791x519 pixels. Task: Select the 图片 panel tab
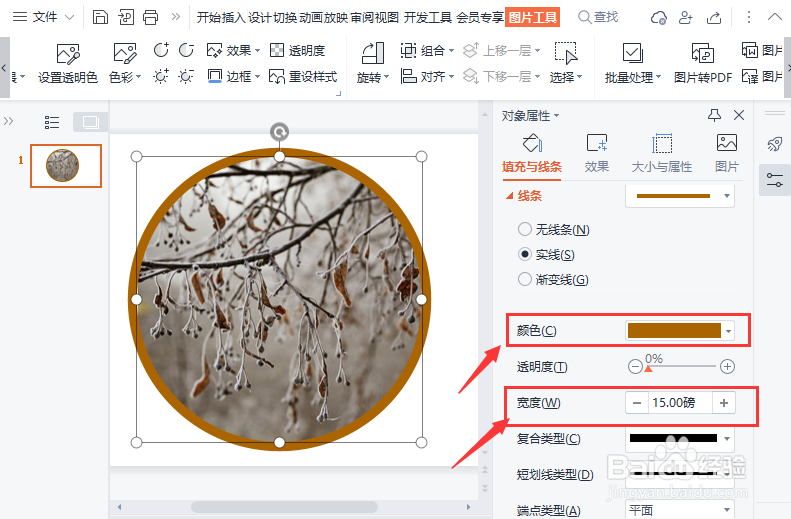727,153
